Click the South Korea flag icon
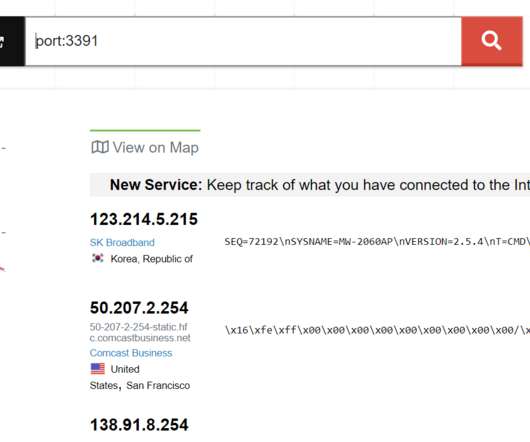 (98, 259)
